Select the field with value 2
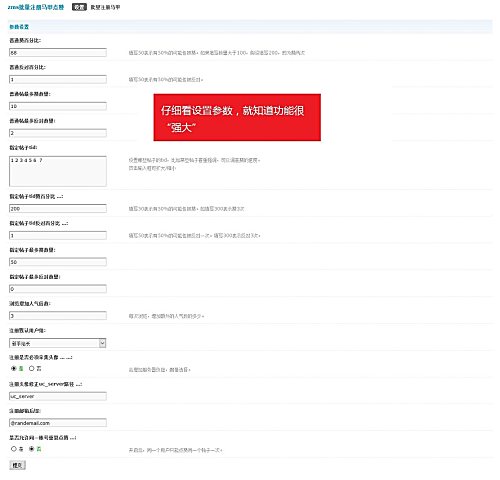The height and width of the screenshot is (480, 500). 58,133
